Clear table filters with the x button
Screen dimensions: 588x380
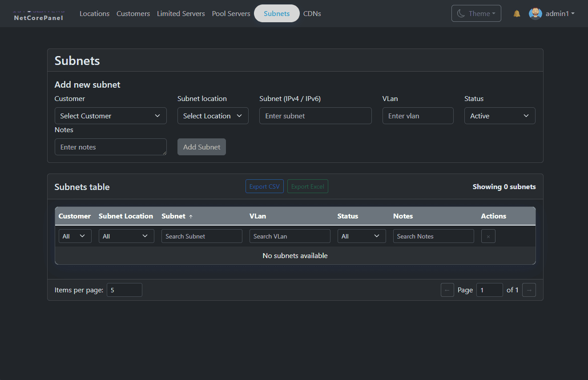(488, 236)
